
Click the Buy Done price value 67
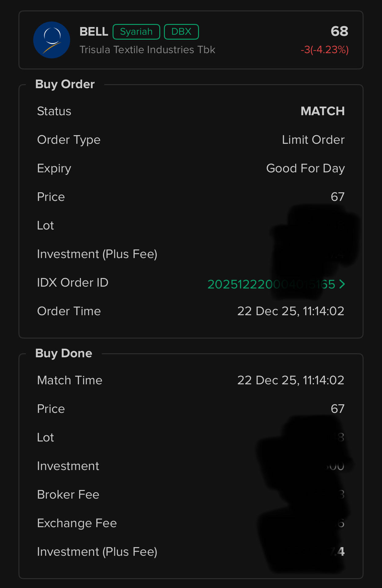(337, 409)
